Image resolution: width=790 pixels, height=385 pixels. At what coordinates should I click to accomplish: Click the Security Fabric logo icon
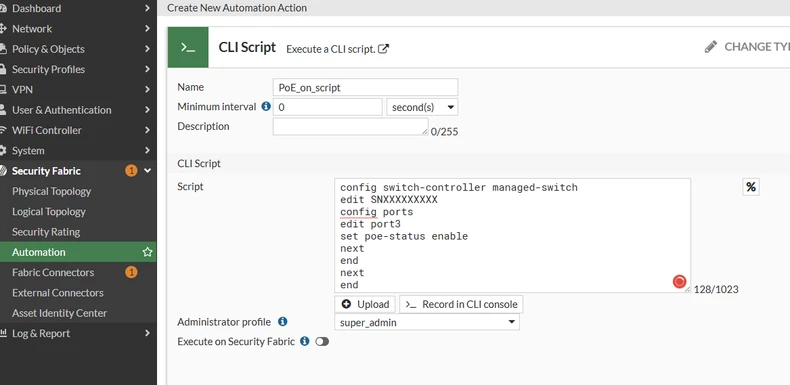[3, 171]
